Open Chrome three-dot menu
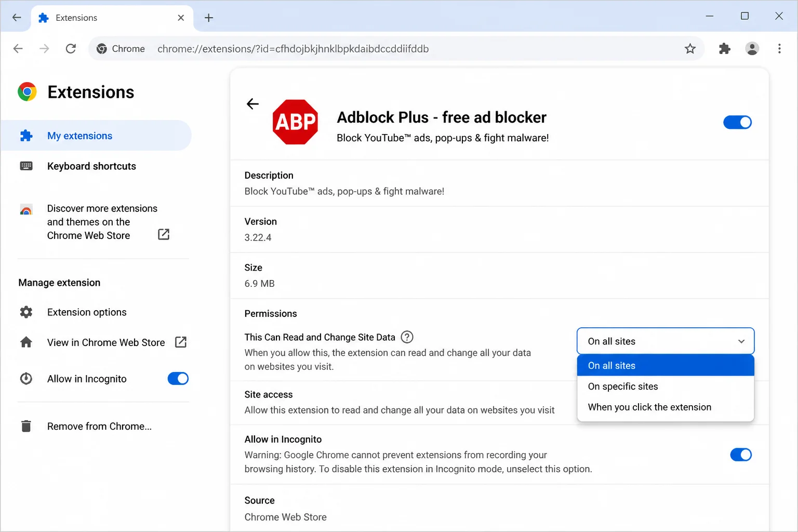Viewport: 798px width, 532px height. click(x=779, y=48)
